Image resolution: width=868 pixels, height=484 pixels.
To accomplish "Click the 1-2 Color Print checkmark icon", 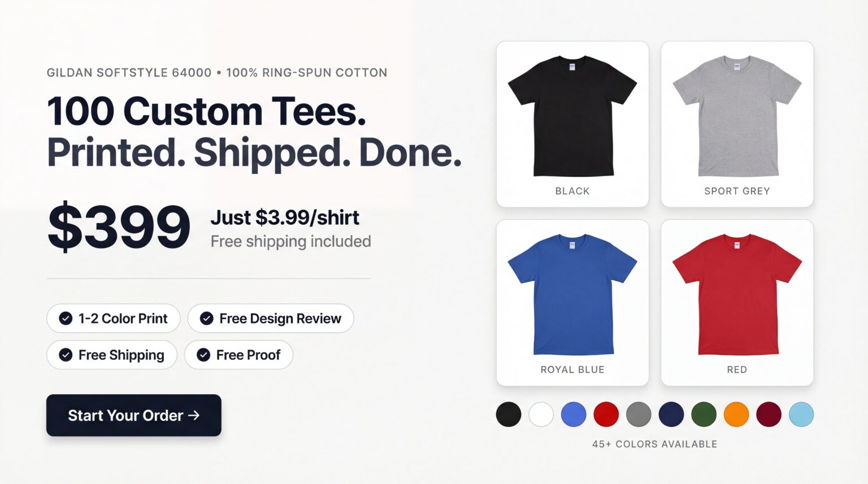I will click(66, 319).
